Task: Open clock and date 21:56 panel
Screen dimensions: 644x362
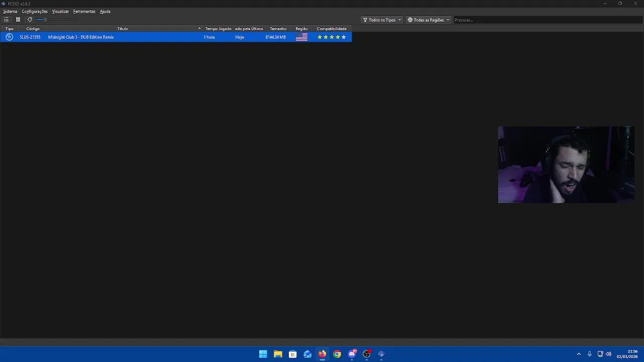Action: click(627, 354)
